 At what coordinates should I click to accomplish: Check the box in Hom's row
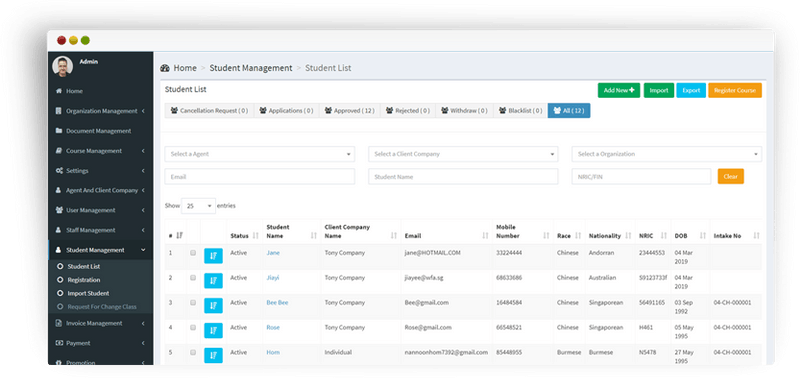[x=193, y=352]
